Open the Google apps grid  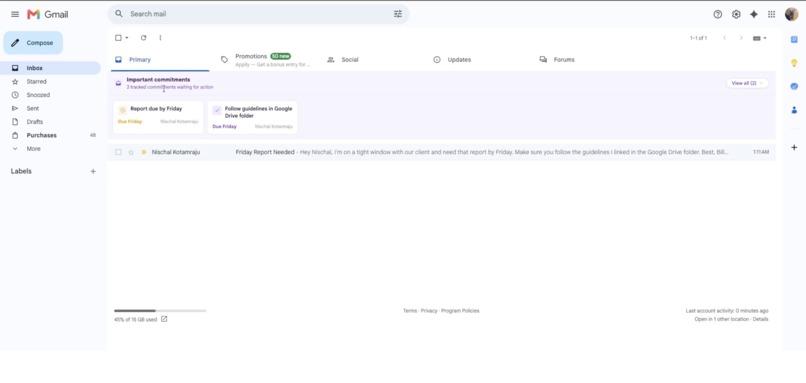772,14
